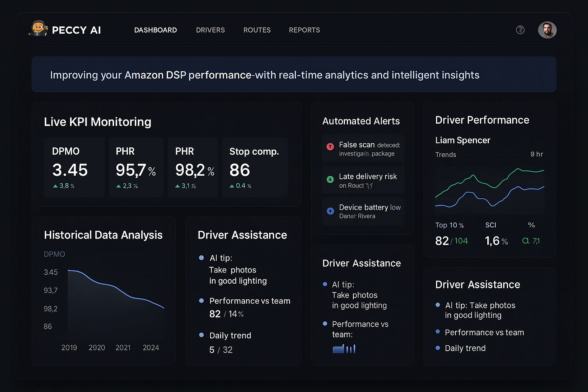Viewport: 588px width, 392px height.
Task: Click the PECCY AI brand name
Action: click(77, 30)
